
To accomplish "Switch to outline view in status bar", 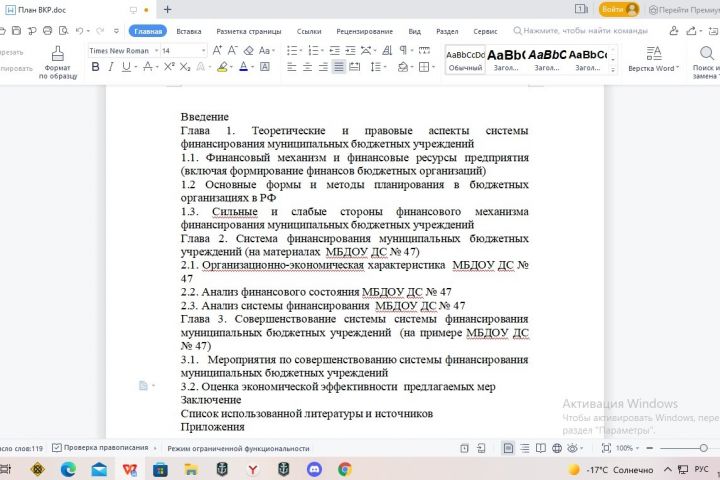I will point(525,448).
